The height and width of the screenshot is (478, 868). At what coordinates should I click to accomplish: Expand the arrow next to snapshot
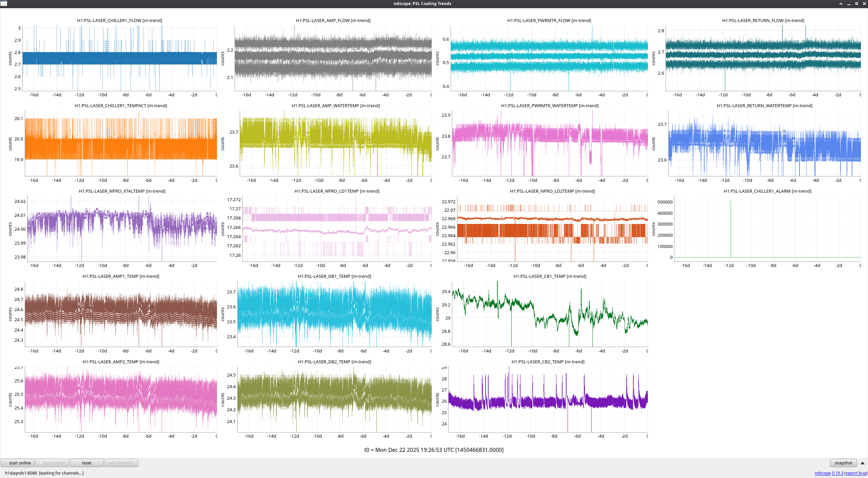coord(863,463)
